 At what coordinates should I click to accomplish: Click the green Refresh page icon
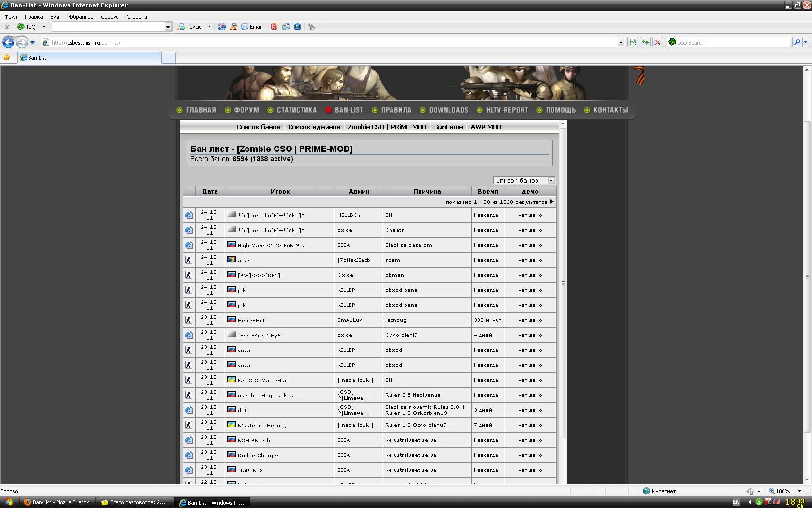(645, 42)
